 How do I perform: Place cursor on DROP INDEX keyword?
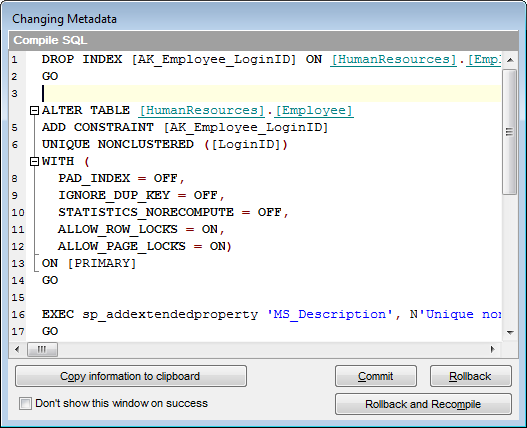pyautogui.click(x=82, y=60)
